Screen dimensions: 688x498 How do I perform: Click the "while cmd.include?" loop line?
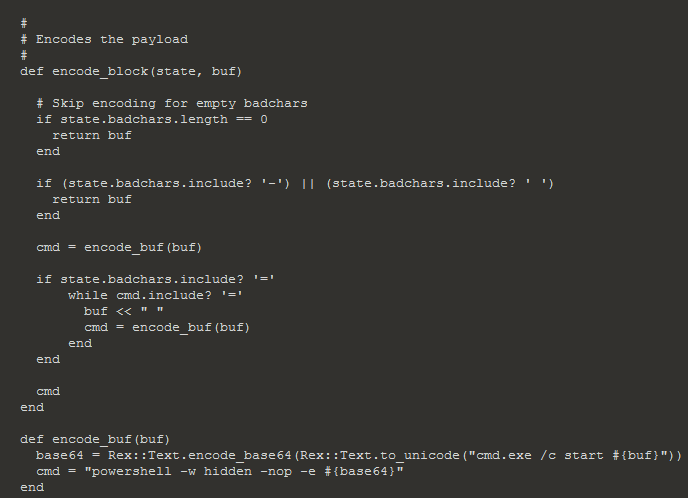coord(155,295)
